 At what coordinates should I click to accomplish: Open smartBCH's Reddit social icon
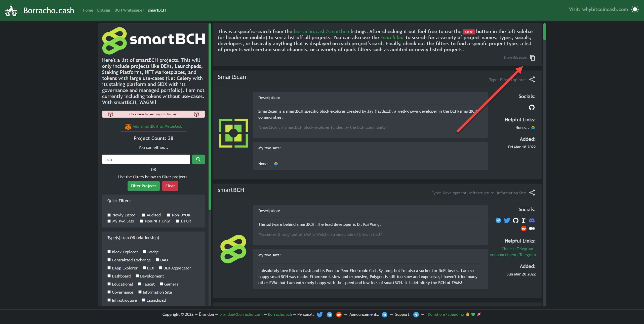pos(524,228)
